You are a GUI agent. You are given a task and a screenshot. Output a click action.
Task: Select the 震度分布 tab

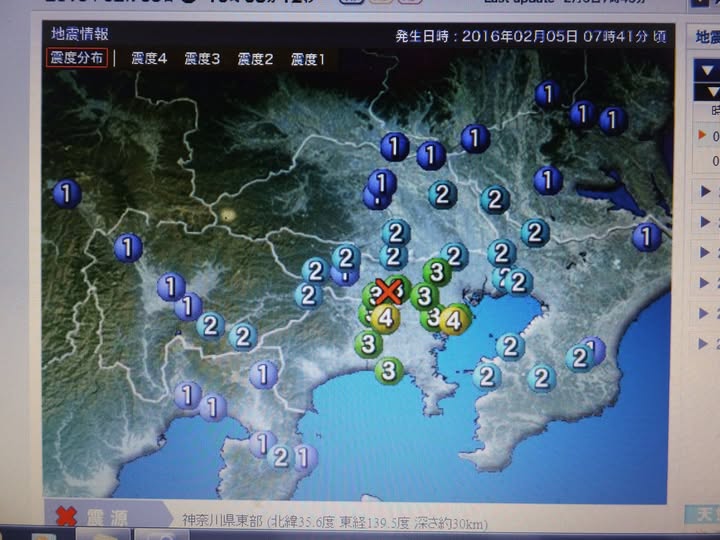click(x=76, y=58)
